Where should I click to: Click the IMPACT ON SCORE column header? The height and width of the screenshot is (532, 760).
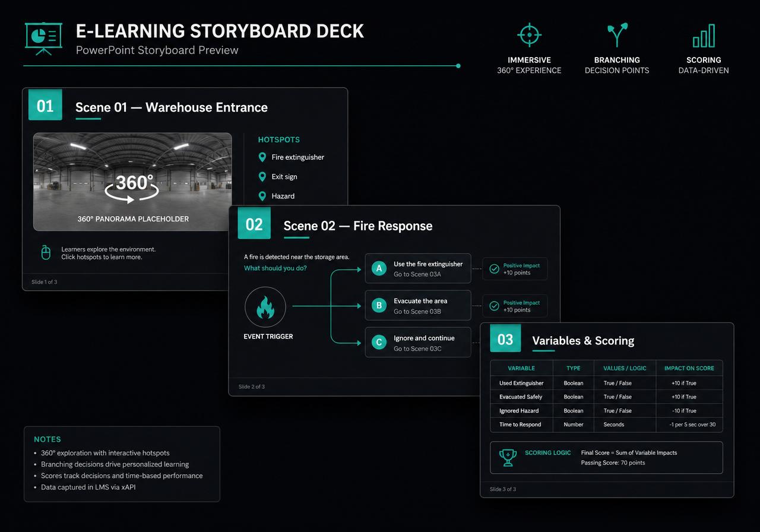[689, 368]
